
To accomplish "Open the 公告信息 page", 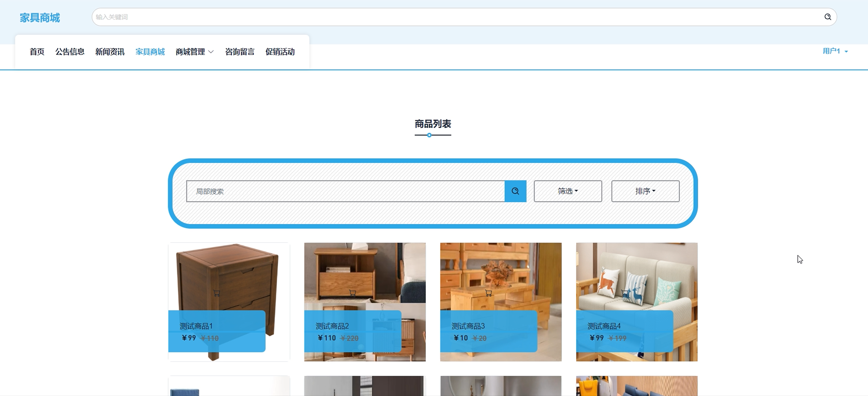I will [x=70, y=52].
